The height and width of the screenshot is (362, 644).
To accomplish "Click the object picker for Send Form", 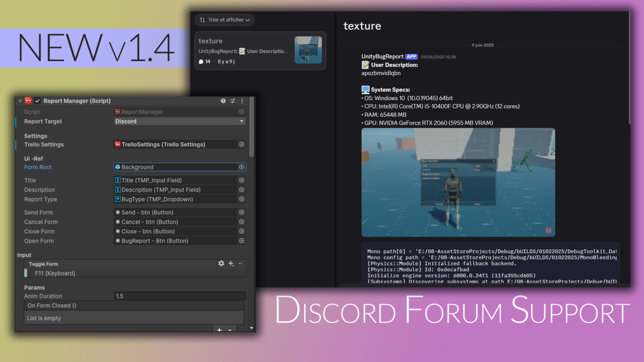I will coord(241,213).
